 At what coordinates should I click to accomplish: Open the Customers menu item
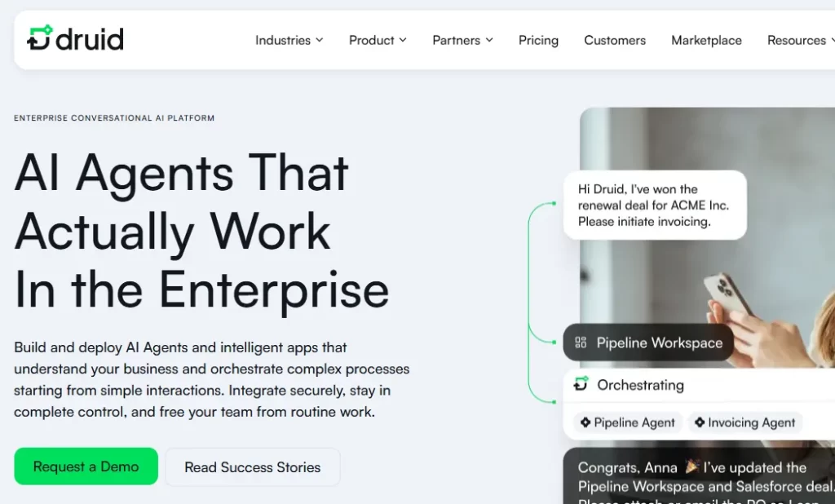(615, 40)
